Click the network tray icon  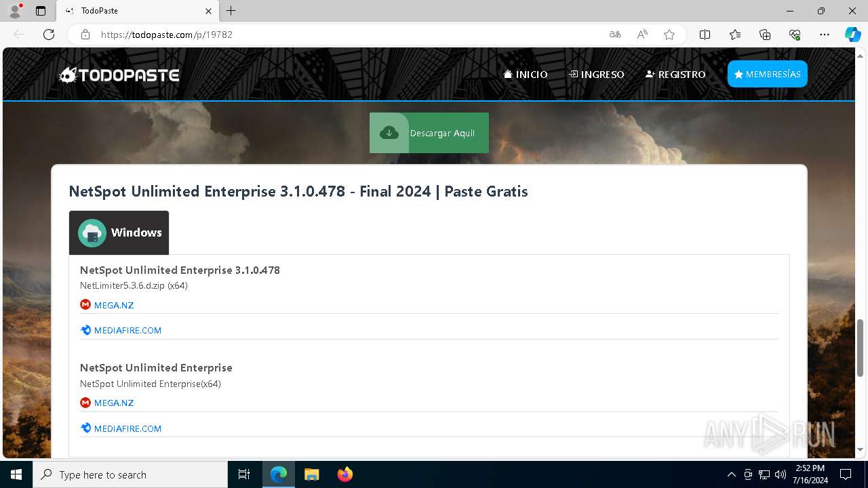point(764,474)
